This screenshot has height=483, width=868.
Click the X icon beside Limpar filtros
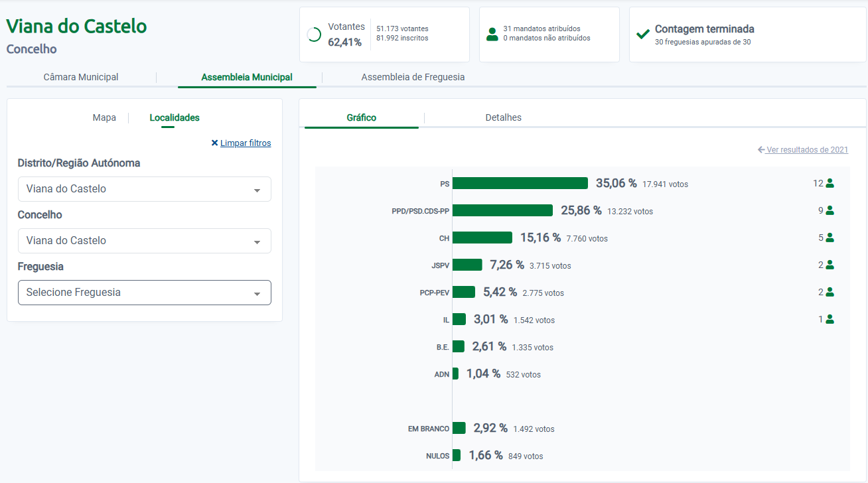coord(214,143)
